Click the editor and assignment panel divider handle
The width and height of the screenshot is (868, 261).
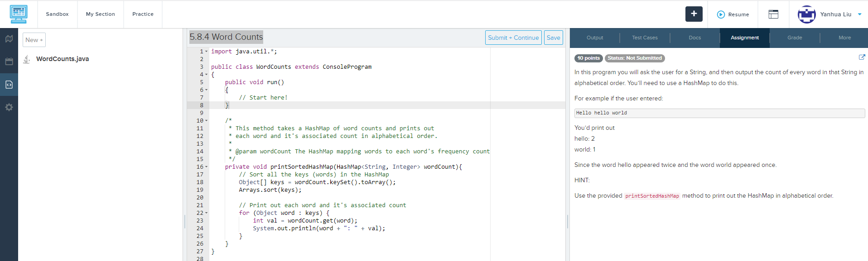[568, 222]
